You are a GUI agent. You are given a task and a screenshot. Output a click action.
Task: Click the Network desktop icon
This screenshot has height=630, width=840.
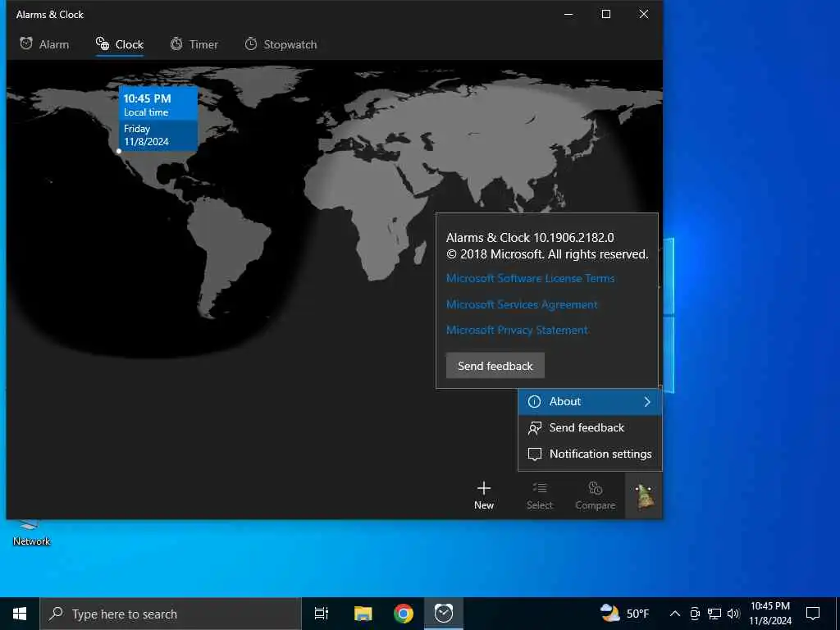pos(31,534)
